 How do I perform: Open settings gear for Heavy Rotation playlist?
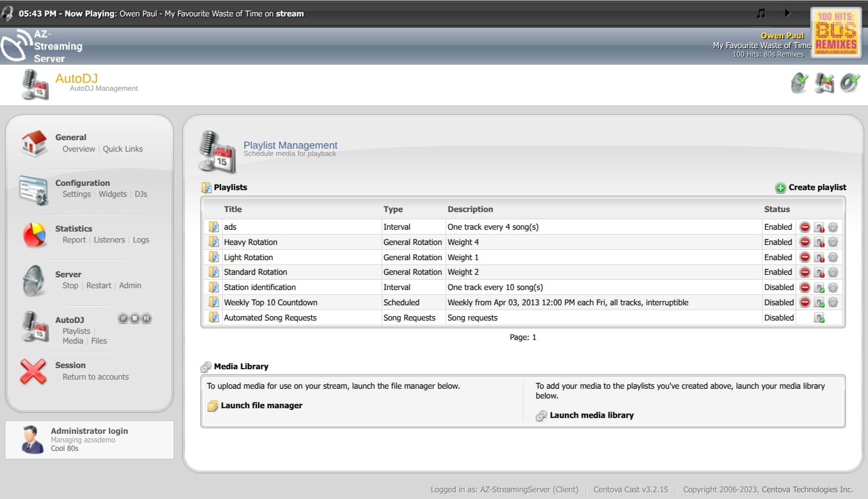[833, 242]
